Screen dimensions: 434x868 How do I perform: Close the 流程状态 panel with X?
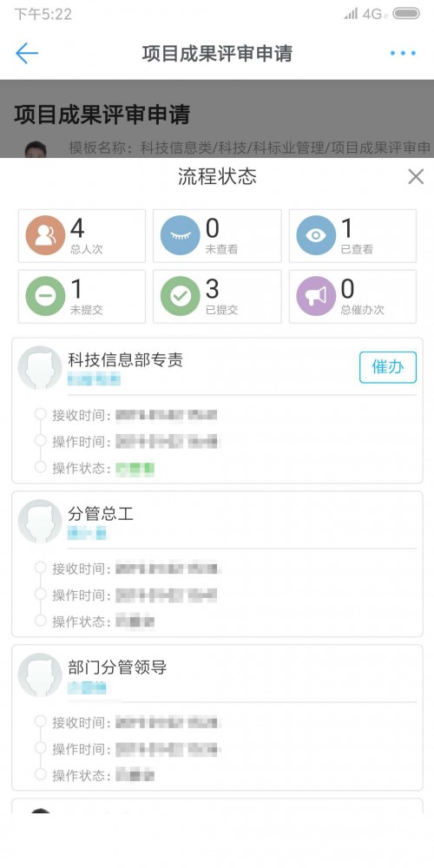coord(416,176)
